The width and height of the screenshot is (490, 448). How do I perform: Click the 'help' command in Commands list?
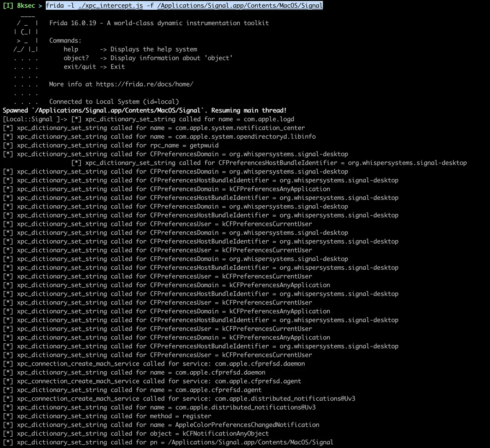[x=71, y=49]
